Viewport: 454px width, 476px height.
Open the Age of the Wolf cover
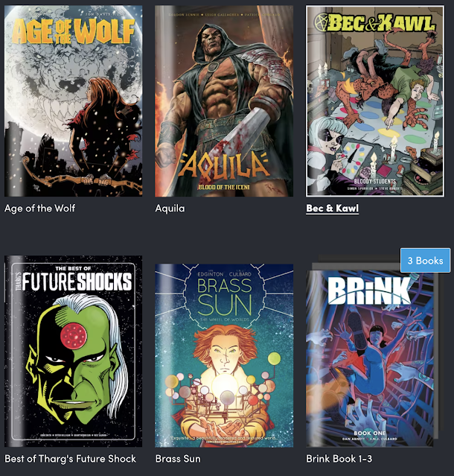pos(74,101)
